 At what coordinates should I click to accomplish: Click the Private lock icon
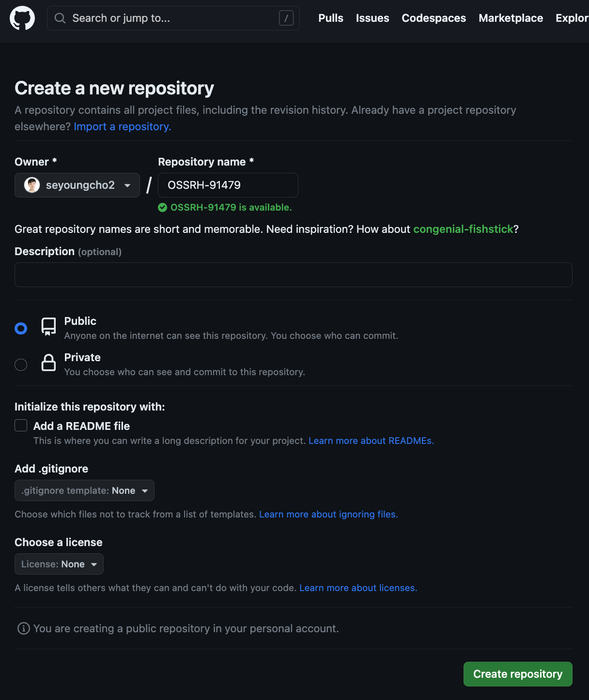(x=48, y=363)
